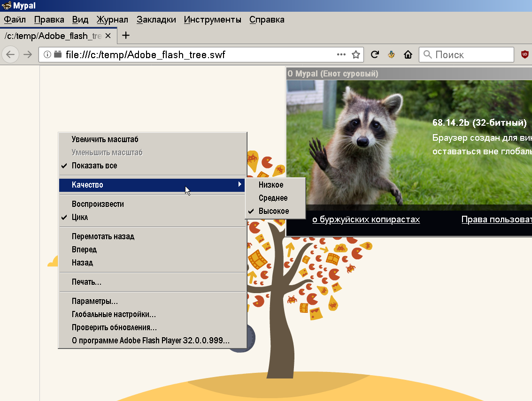Open a new tab with plus button

[125, 35]
